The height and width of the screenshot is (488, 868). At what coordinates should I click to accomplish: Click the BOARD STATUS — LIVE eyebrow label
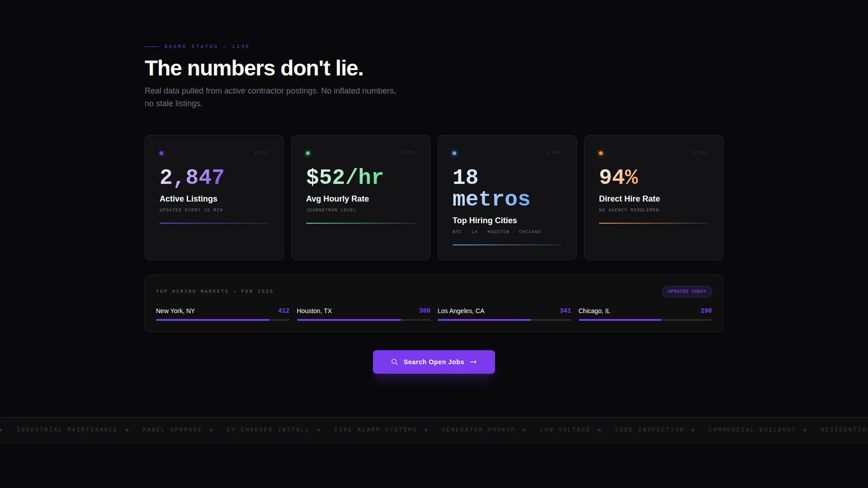pyautogui.click(x=207, y=47)
